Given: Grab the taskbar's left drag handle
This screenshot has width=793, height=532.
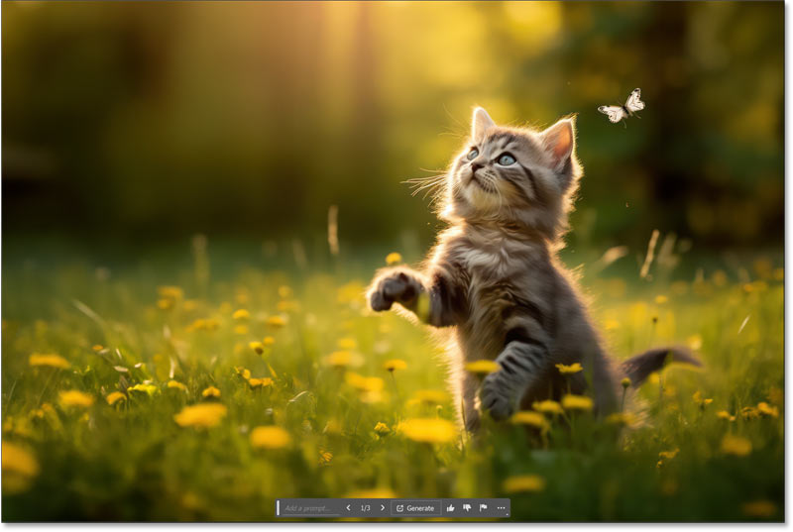Looking at the screenshot, I should 279,508.
